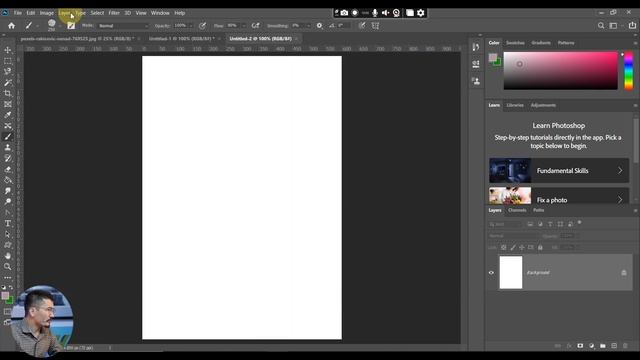
Task: Open the Filter menu
Action: click(x=114, y=13)
